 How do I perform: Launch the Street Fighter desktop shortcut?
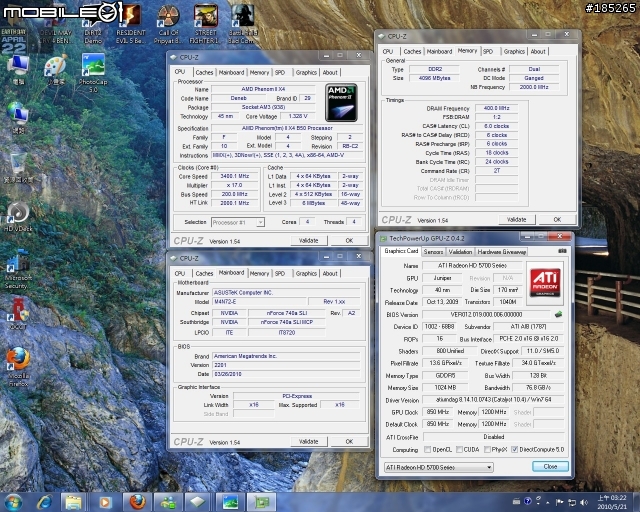pos(205,25)
